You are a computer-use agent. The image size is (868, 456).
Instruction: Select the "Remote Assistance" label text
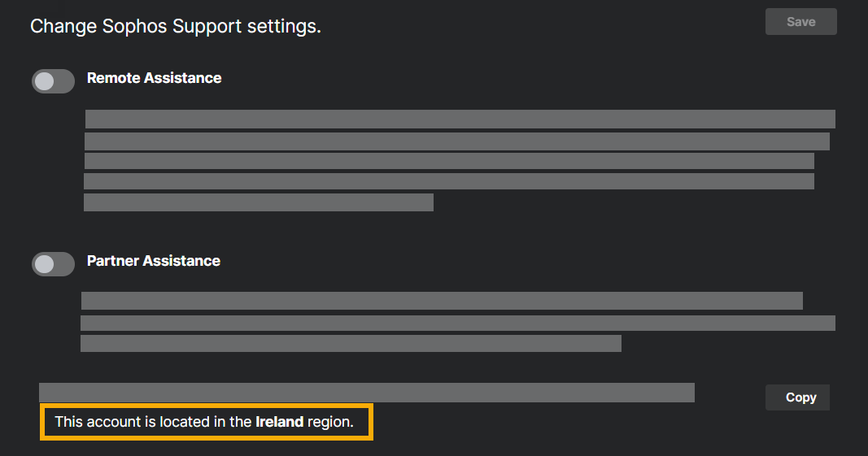coord(154,78)
